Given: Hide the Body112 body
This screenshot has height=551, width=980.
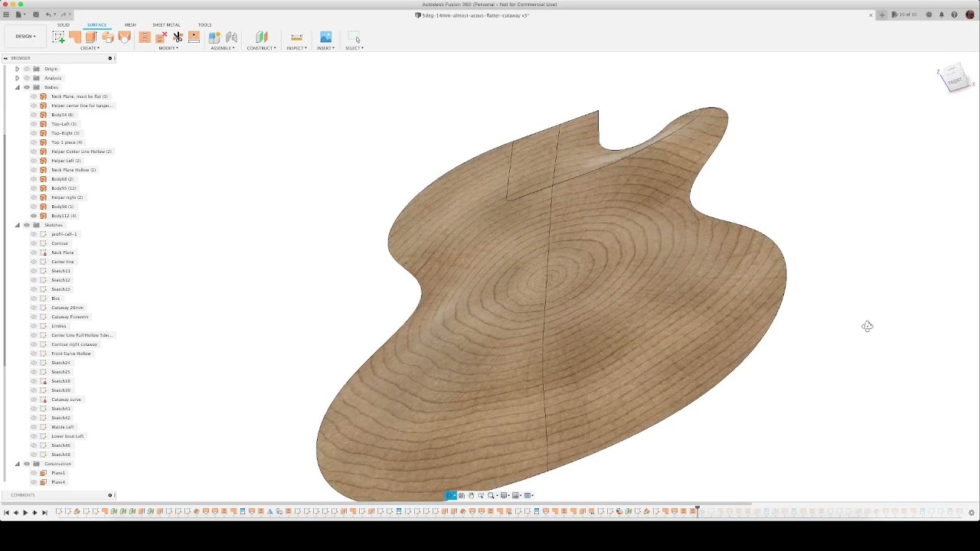Looking at the screenshot, I should tap(34, 216).
